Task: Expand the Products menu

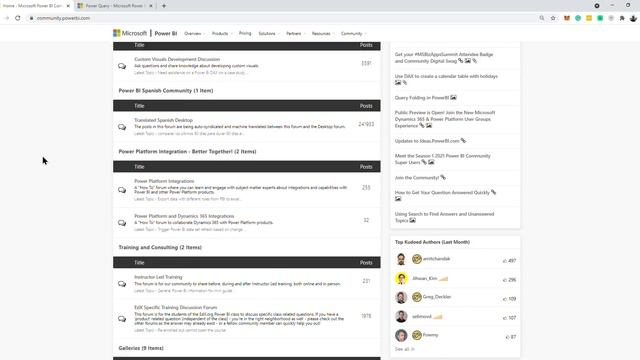Action: pyautogui.click(x=222, y=33)
